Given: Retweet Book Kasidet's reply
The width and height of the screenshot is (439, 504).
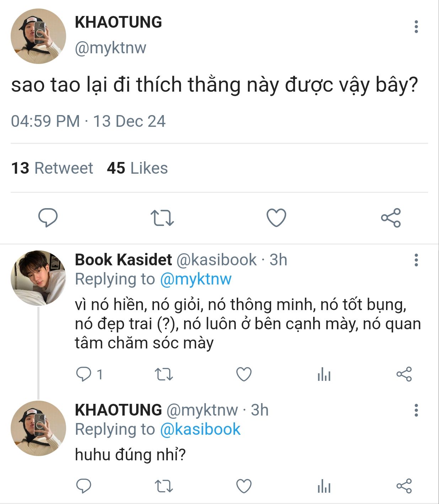Looking at the screenshot, I should (164, 374).
